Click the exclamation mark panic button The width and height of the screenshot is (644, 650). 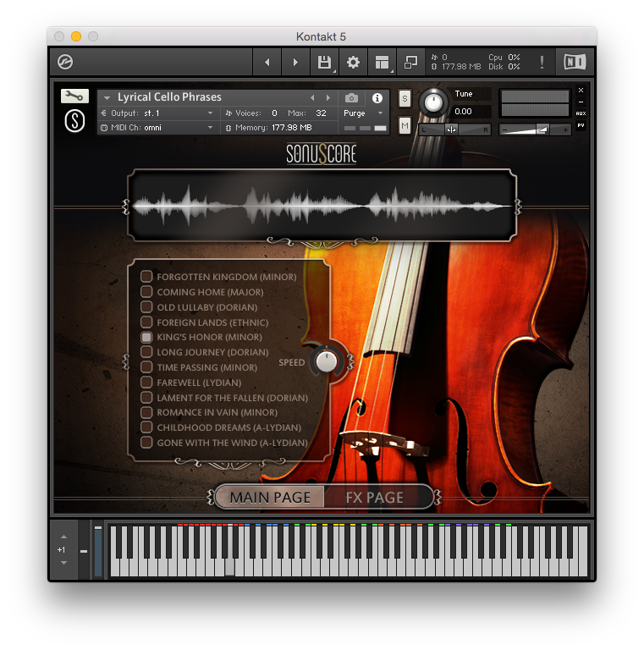(542, 62)
